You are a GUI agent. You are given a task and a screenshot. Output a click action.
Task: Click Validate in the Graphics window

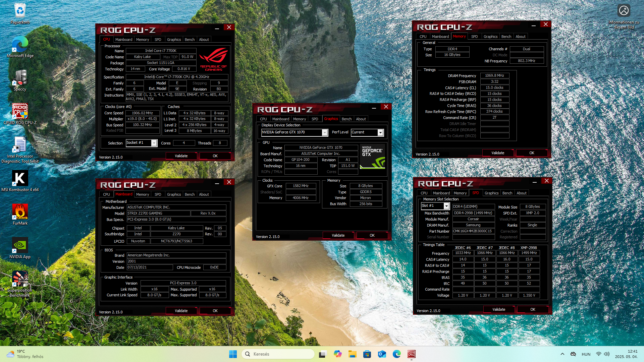(338, 235)
